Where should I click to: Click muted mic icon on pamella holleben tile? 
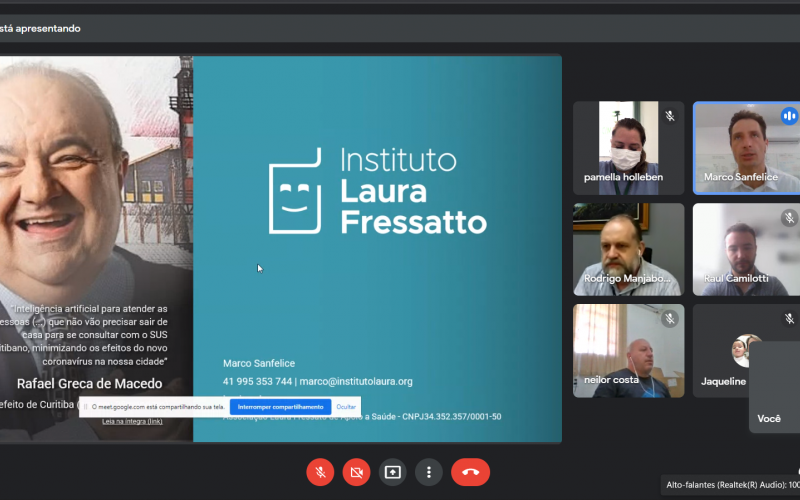[x=670, y=116]
